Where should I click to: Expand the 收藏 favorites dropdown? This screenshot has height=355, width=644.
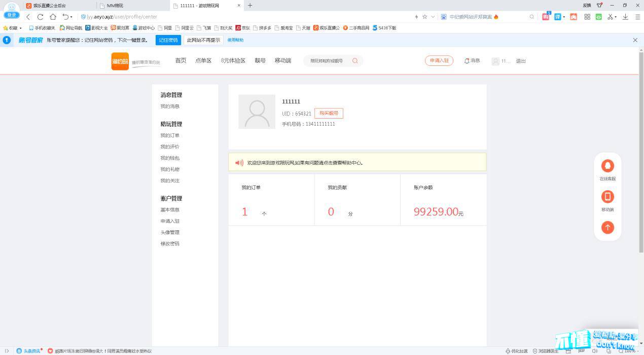(21, 28)
